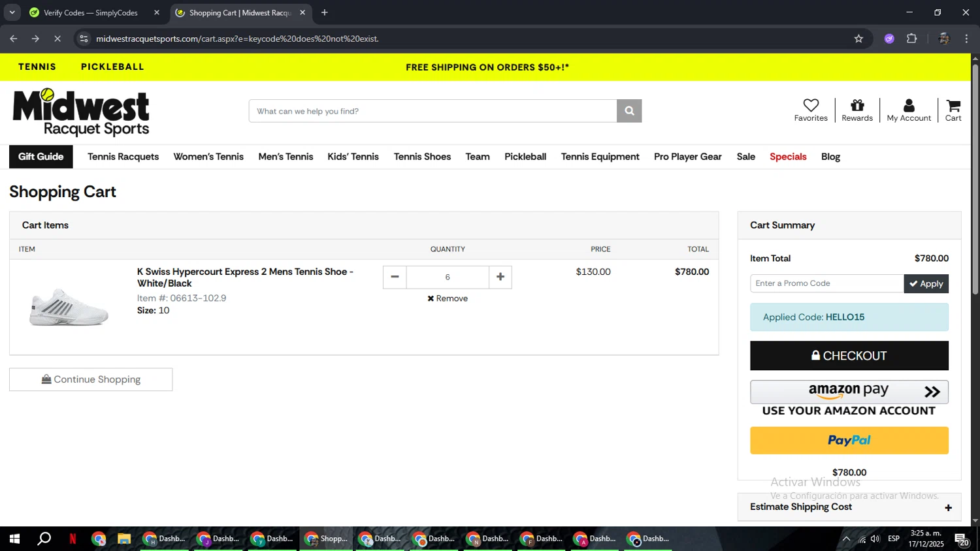The height and width of the screenshot is (551, 980).
Task: Open the Blog menu item
Action: 830,157
